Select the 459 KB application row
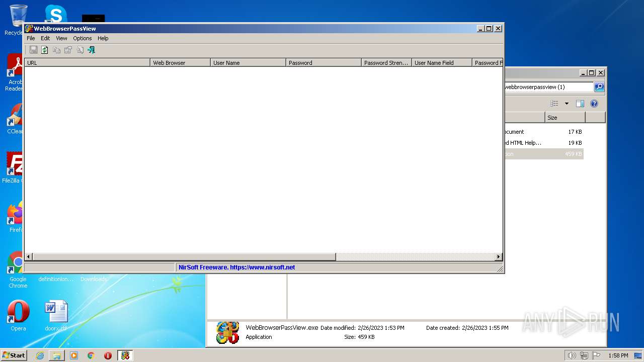Screen dimensions: 644x362 pyautogui.click(x=543, y=154)
